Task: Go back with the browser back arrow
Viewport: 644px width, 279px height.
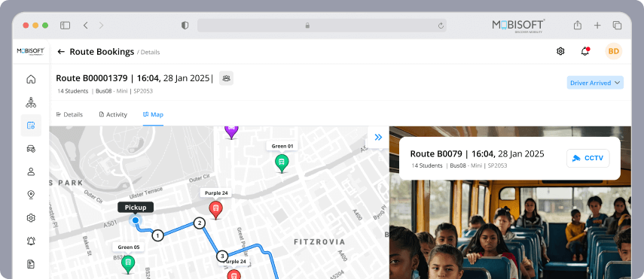Action: coord(85,26)
